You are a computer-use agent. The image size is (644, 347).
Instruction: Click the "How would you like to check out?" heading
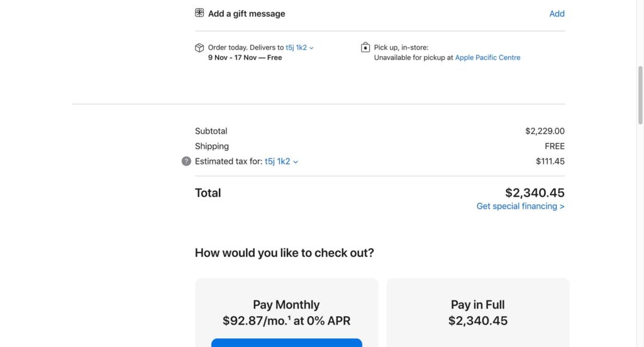[x=284, y=253]
